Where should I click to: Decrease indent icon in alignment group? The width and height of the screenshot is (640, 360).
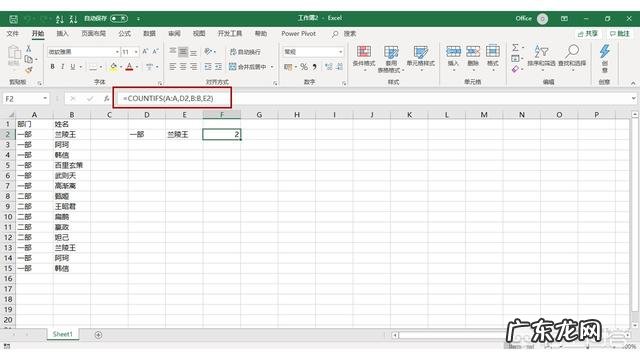tap(208, 66)
